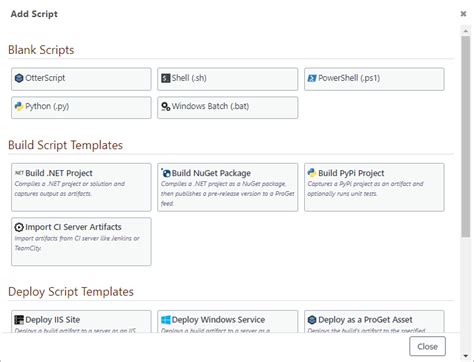Choose the Build NuGet Package template
Image resolution: width=474 pixels, height=362 pixels.
(x=228, y=187)
